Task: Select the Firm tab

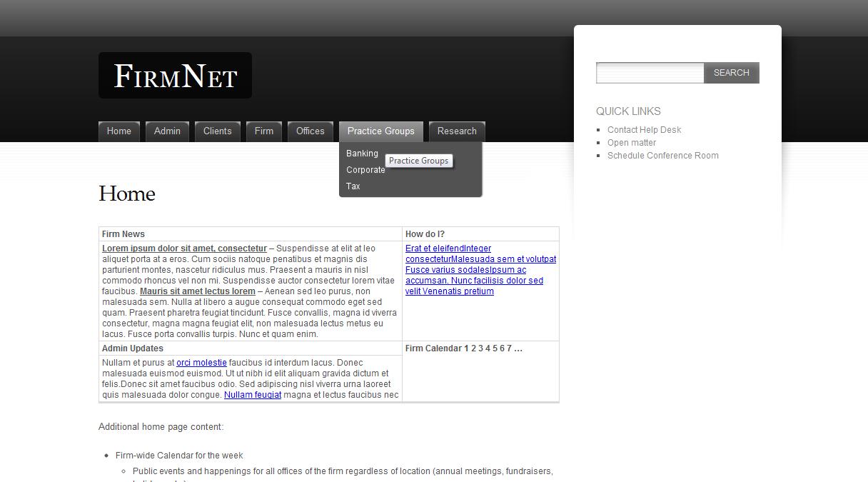Action: click(264, 131)
